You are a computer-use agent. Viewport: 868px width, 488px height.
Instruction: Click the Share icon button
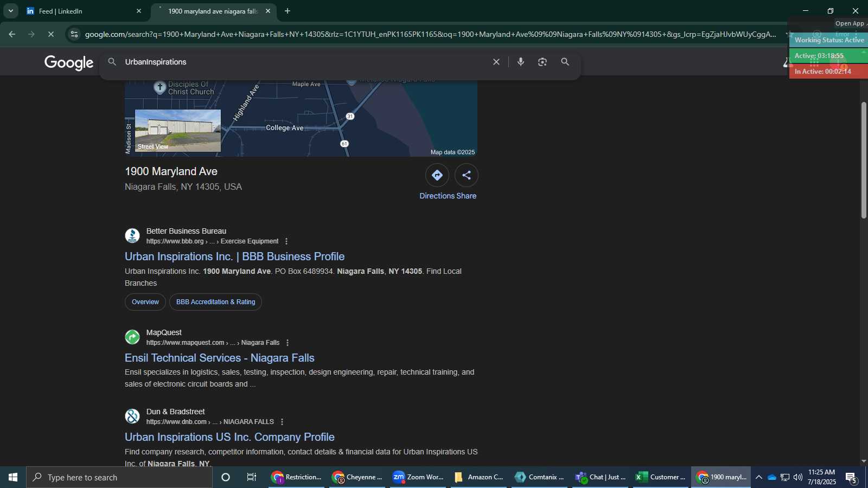tap(467, 175)
